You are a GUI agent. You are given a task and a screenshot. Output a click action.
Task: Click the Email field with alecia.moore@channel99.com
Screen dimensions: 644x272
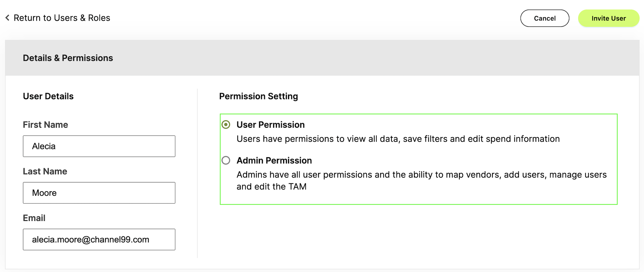[x=99, y=240]
